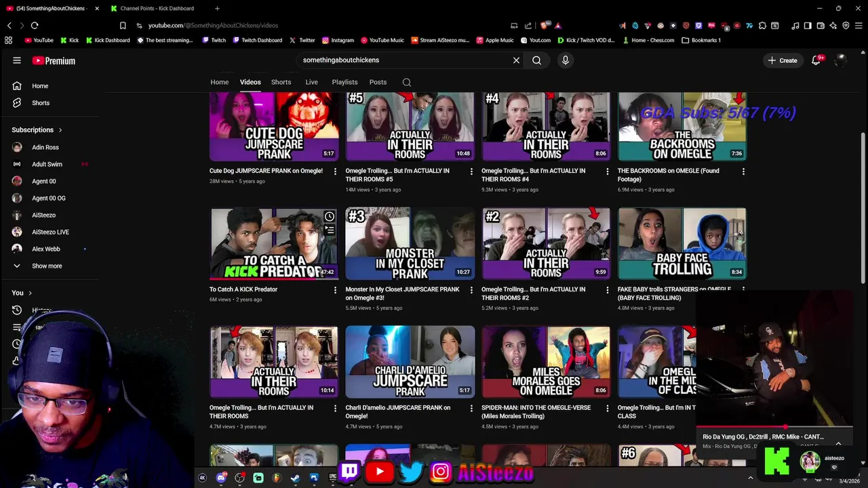
Task: Open options for To Catch A Kick Predator
Action: (335, 290)
